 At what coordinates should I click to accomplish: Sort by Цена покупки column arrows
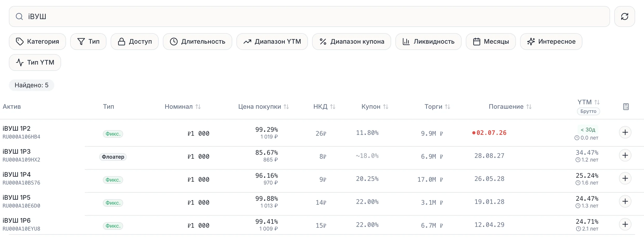click(x=286, y=107)
